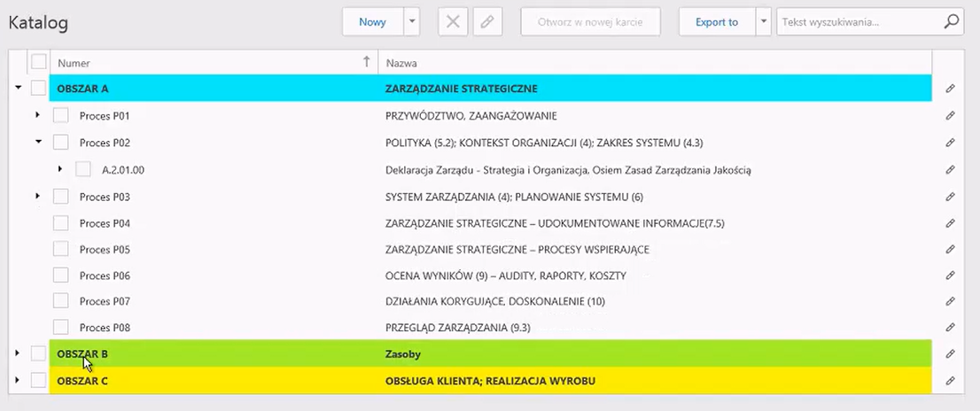This screenshot has width=980, height=411.
Task: Edit Proces P07 row via pencil icon
Action: pos(950,301)
